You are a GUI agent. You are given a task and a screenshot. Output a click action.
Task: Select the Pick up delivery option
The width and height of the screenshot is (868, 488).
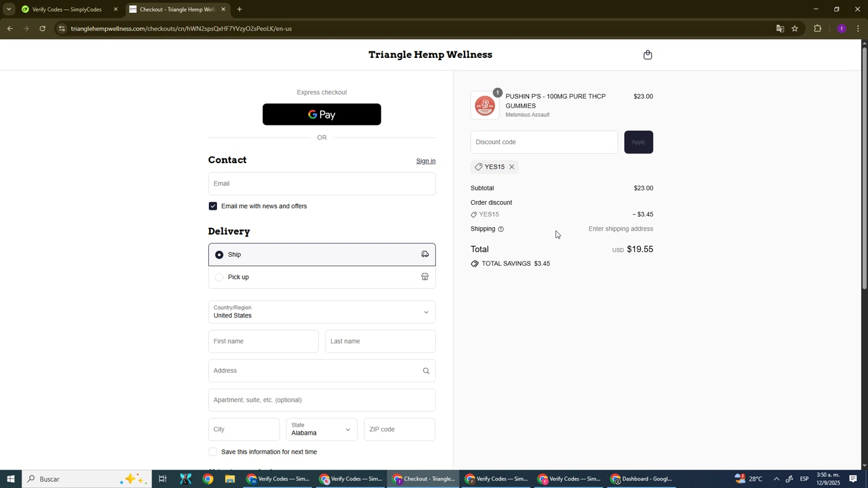pyautogui.click(x=322, y=277)
